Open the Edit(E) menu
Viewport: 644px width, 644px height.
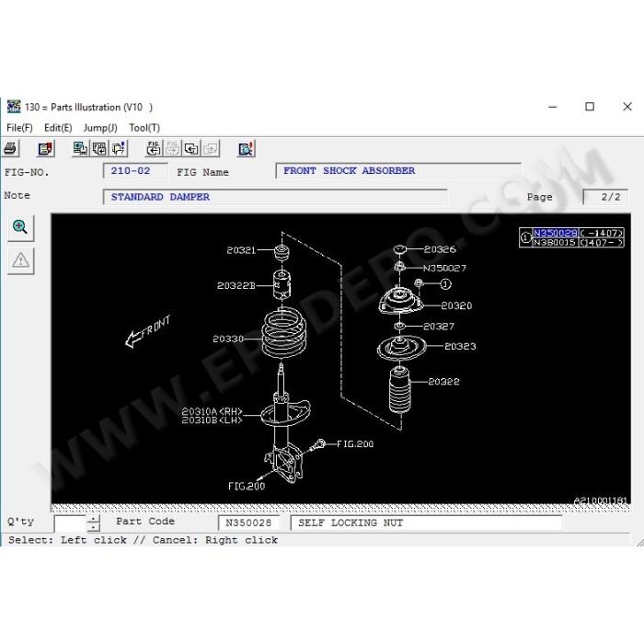click(x=58, y=128)
